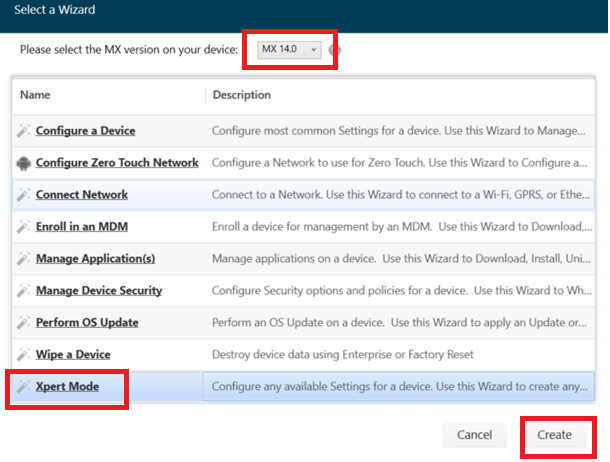The width and height of the screenshot is (610, 462).
Task: Click description 'Connect to a Network. Use this Wizard'
Action: pyautogui.click(x=401, y=194)
